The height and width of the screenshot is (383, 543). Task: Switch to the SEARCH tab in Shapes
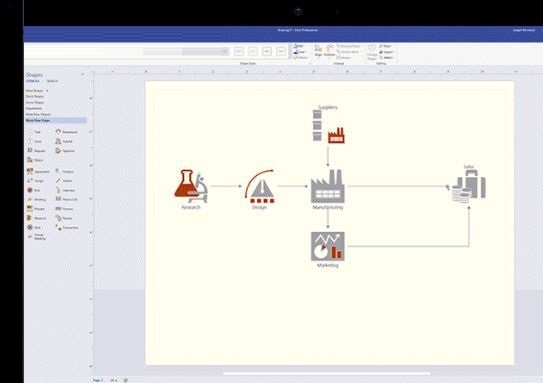52,81
